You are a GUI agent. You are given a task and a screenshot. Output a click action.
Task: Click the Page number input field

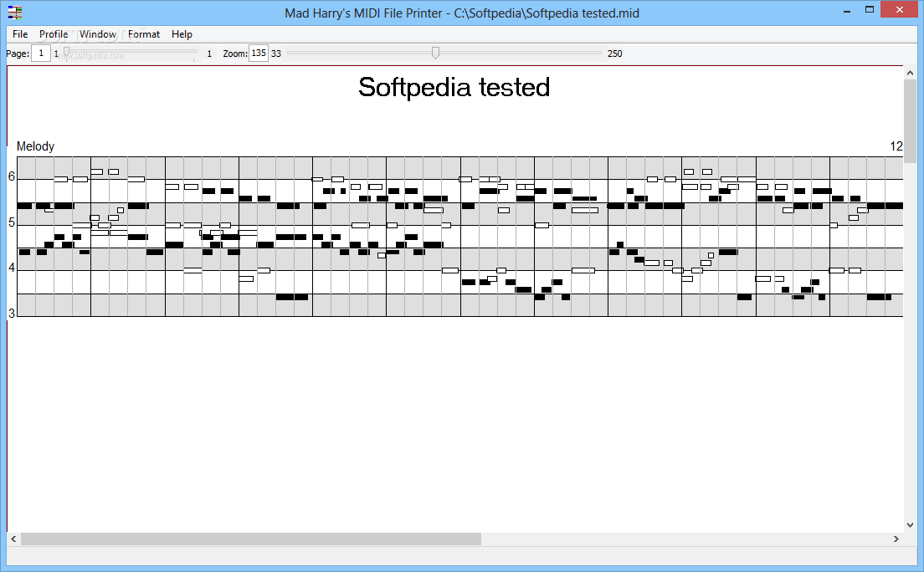pyautogui.click(x=40, y=53)
